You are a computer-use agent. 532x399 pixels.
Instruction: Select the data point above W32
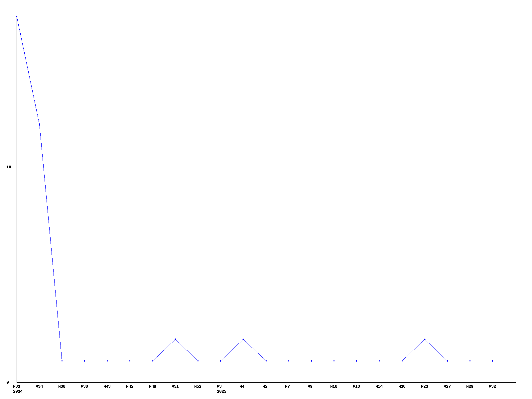point(492,361)
